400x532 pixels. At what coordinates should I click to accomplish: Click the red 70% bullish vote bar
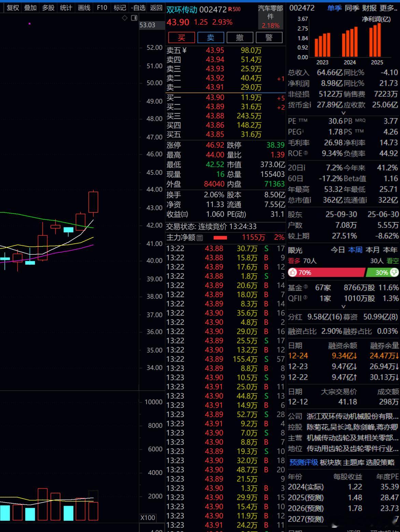coord(326,272)
